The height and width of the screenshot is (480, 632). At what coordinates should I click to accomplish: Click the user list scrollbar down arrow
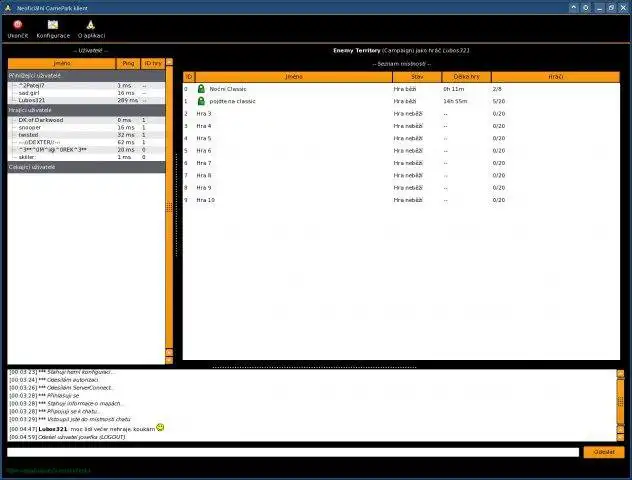click(169, 359)
